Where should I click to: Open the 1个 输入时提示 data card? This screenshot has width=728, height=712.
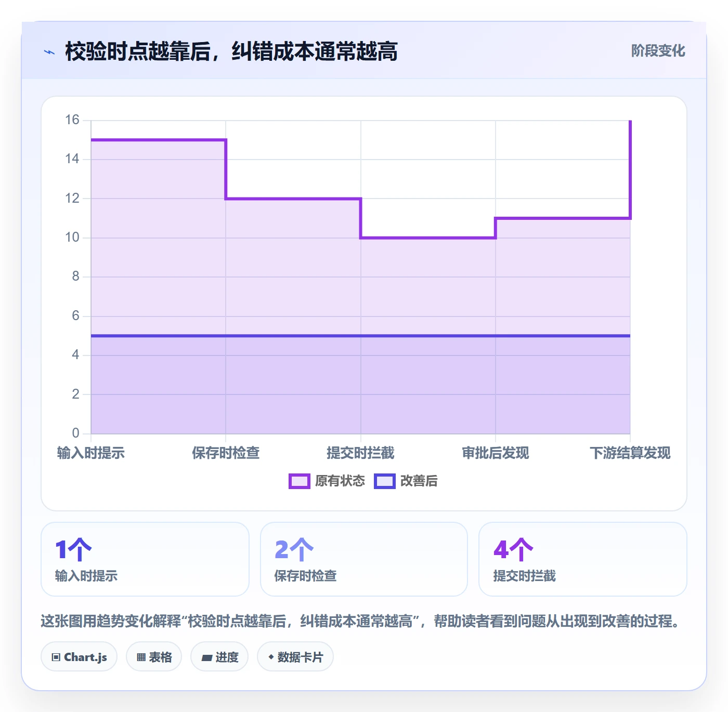145,559
